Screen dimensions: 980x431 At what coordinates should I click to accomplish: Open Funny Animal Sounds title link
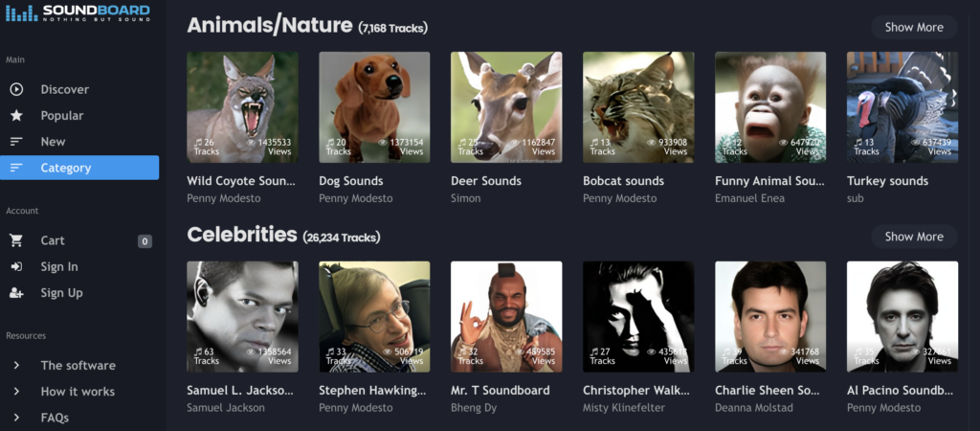[770, 181]
